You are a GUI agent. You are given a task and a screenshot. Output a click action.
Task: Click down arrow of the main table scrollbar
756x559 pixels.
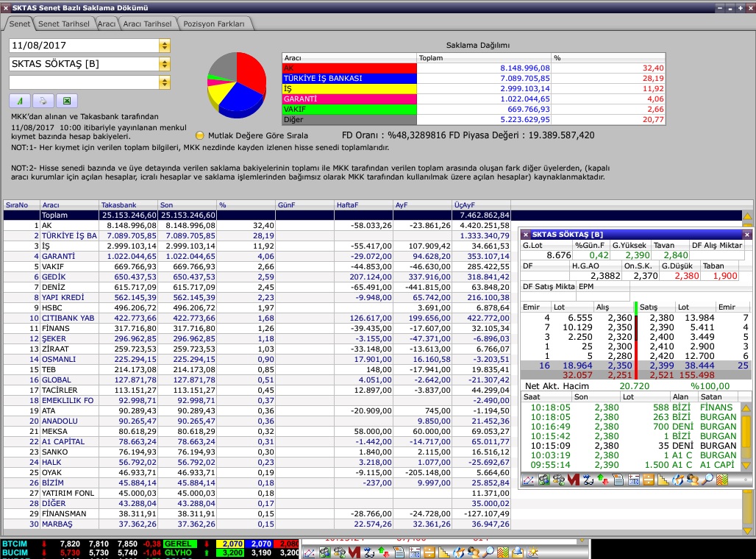(747, 530)
